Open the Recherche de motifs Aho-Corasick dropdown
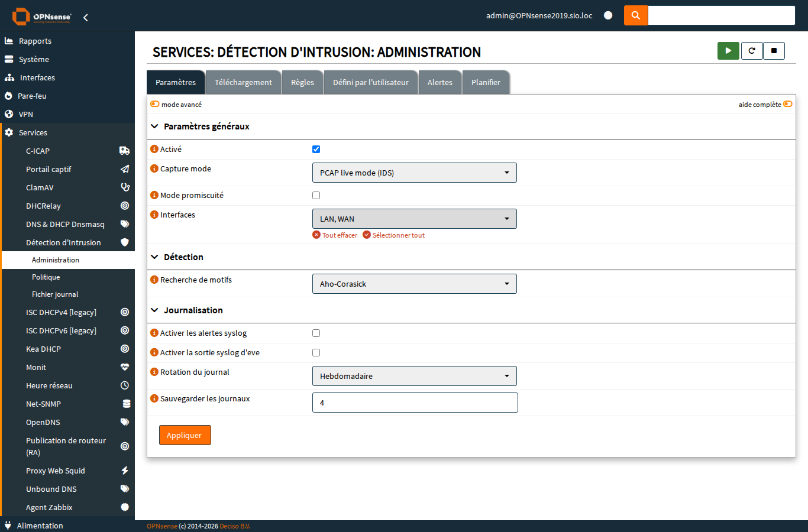 [415, 284]
